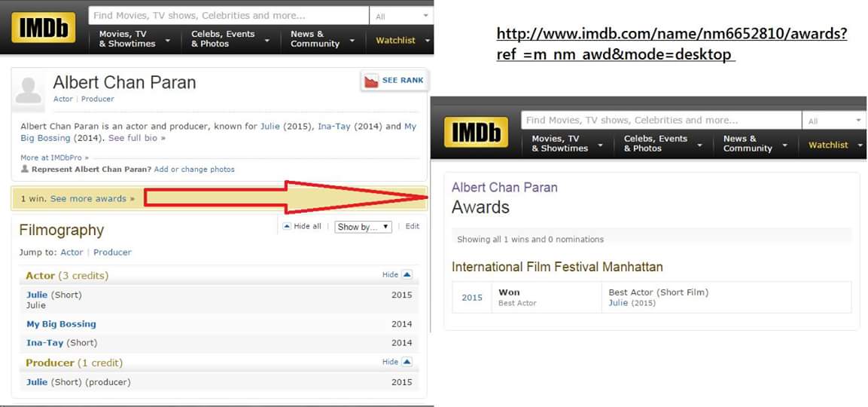Click International Film Festival Manhattan heading
868x407 pixels.
pos(557,267)
